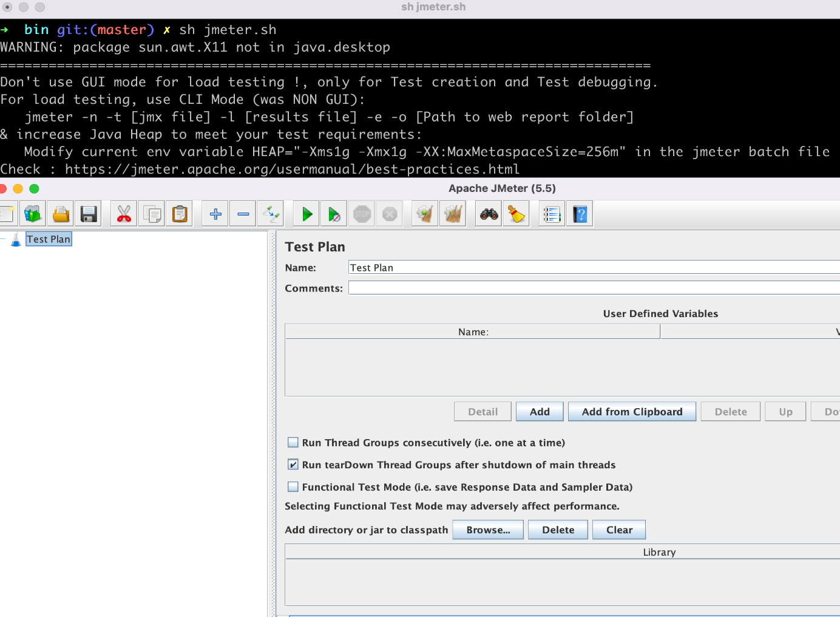
Task: Click the Detail button
Action: click(x=483, y=412)
